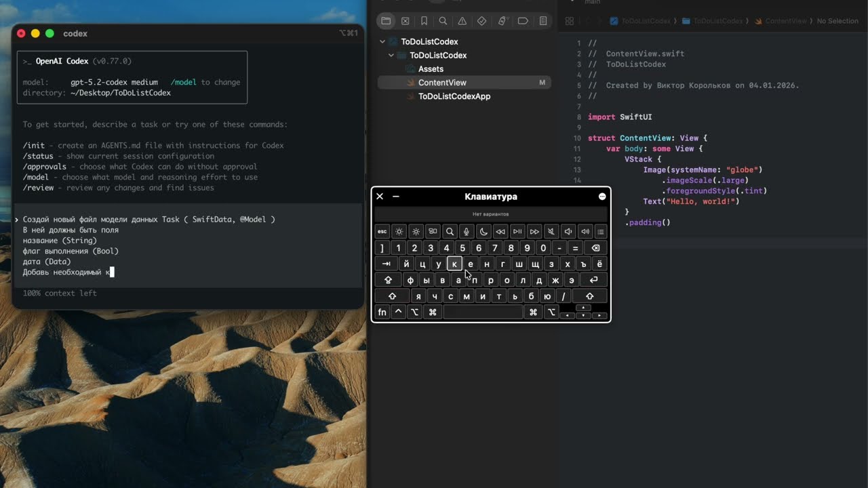
Task: Open the project crumb in jump bar
Action: tap(640, 21)
